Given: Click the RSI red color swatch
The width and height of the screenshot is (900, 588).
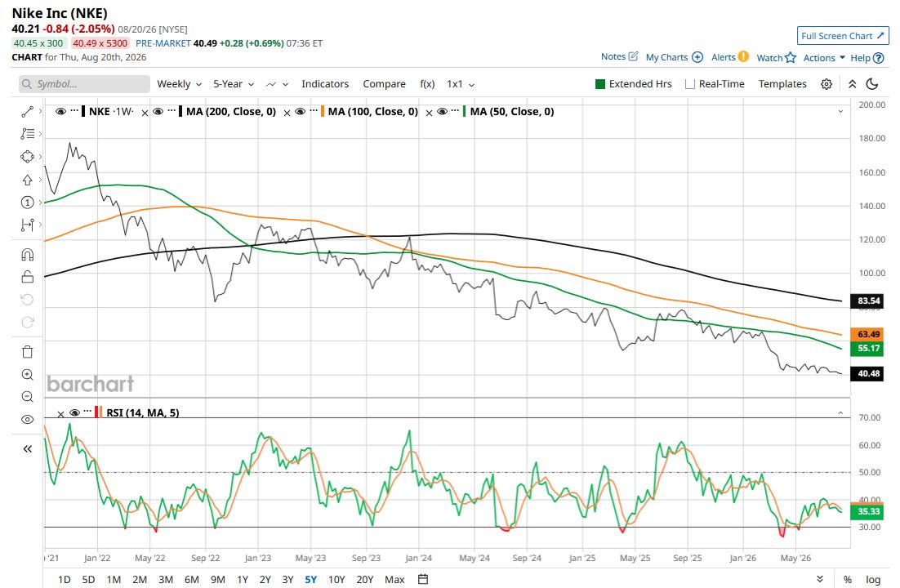Looking at the screenshot, I should point(97,412).
